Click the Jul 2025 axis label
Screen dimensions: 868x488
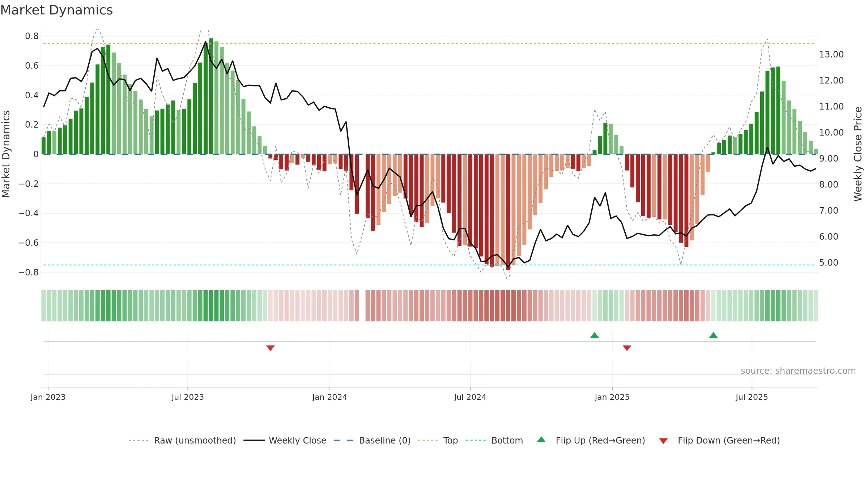pyautogui.click(x=752, y=397)
